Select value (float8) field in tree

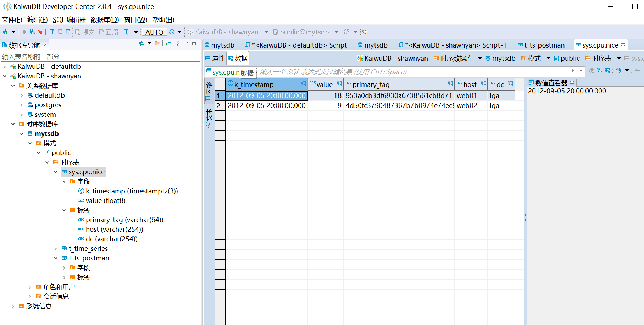102,201
